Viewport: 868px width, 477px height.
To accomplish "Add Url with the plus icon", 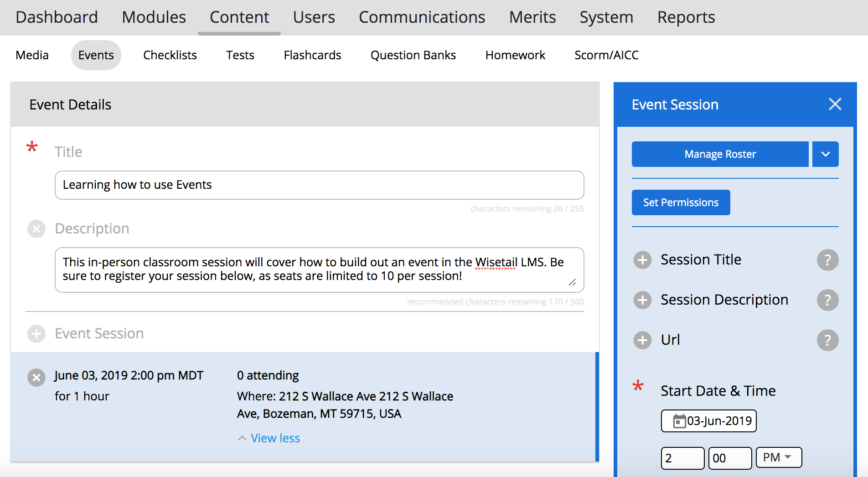I will coord(642,340).
